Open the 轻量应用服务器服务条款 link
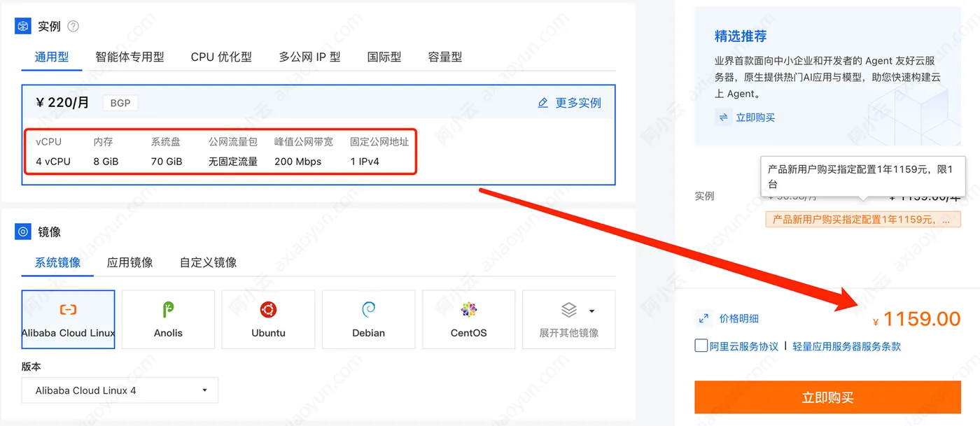Viewport: 980px width, 426px height. click(846, 346)
